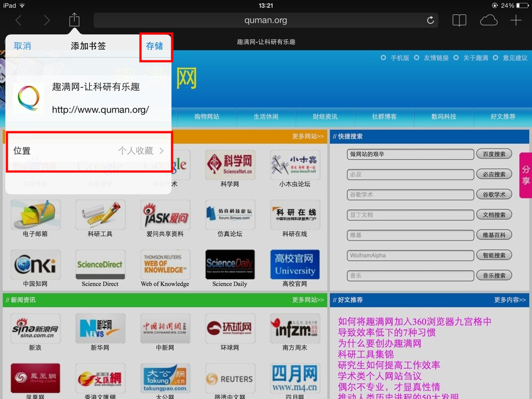Viewport: 532px width, 399px height.
Task: Switch to 社群博客 nav tab
Action: pyautogui.click(x=384, y=116)
